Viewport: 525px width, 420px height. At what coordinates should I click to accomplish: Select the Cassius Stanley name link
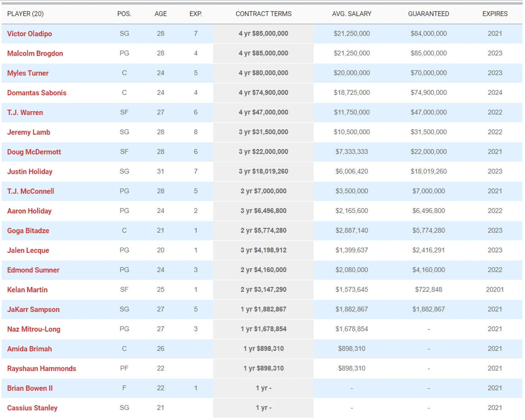pos(32,408)
